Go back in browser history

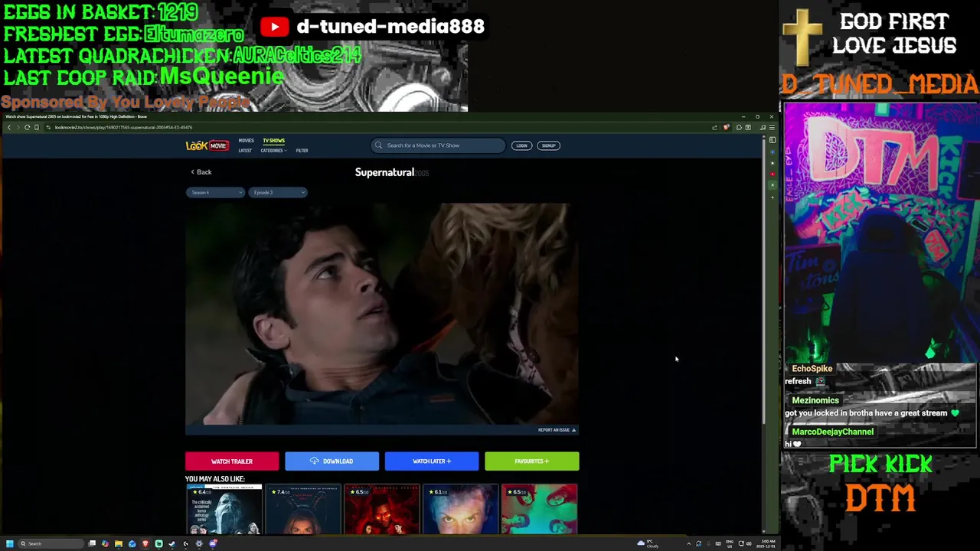[8, 127]
